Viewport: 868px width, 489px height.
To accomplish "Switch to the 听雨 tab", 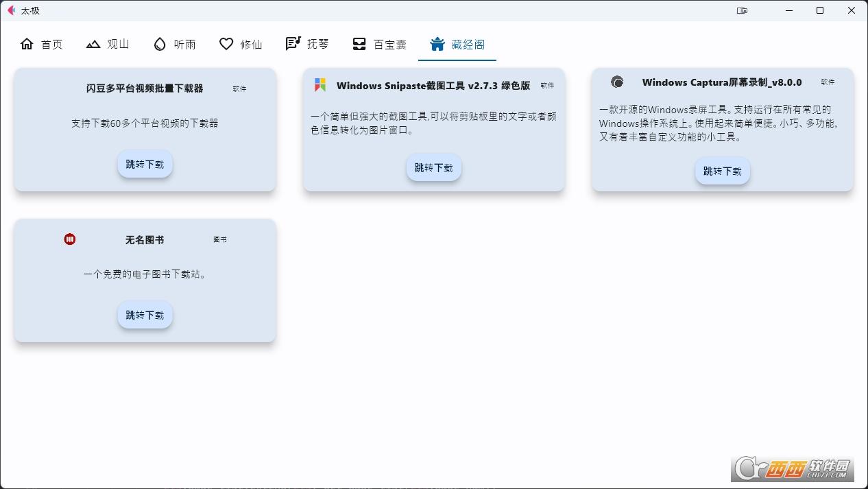I will point(174,44).
